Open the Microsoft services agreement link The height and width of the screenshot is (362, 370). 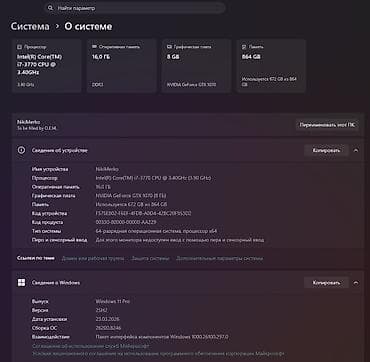click(x=91, y=346)
